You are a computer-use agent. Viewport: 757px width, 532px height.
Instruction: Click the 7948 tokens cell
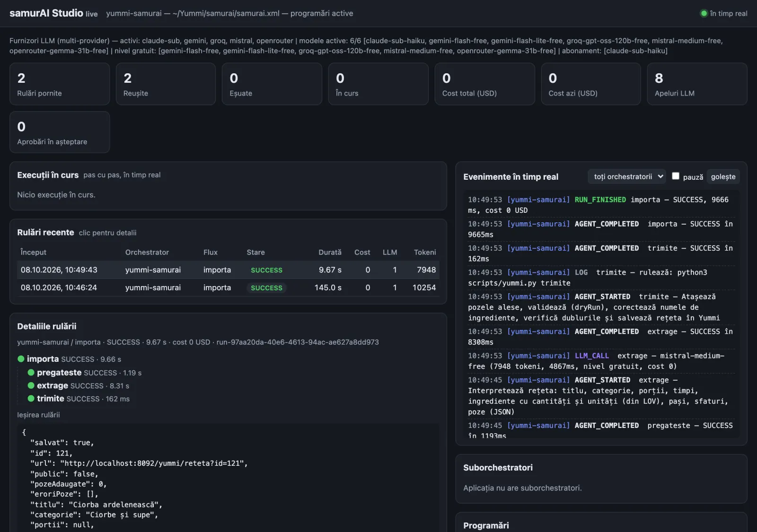pyautogui.click(x=426, y=270)
